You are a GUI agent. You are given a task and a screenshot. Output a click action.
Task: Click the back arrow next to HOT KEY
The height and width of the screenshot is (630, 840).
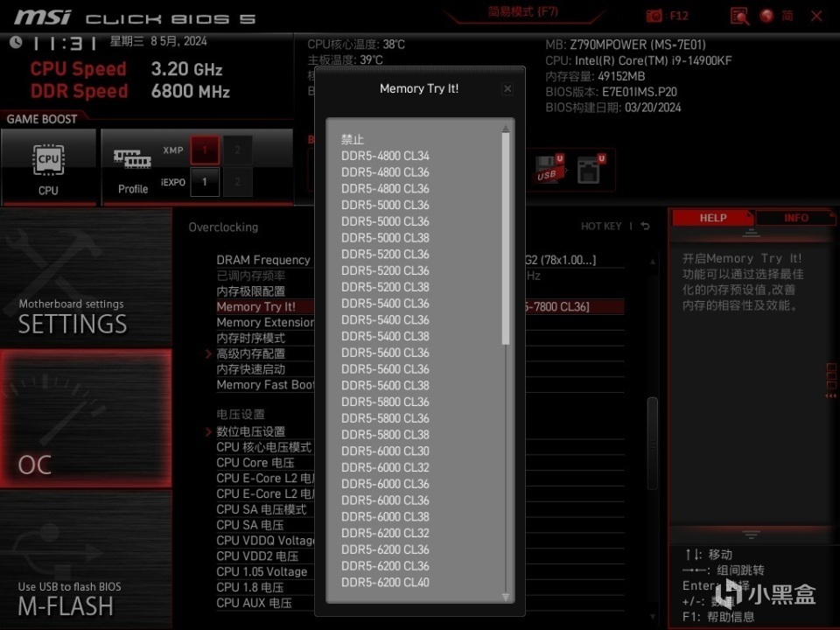click(645, 226)
